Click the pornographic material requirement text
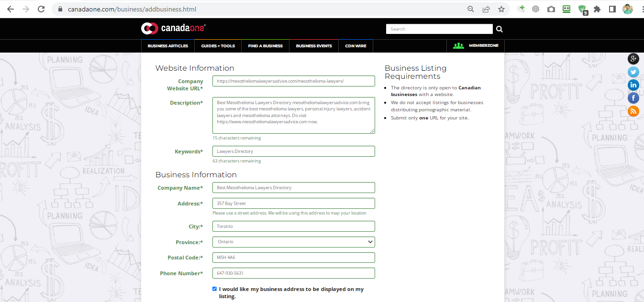Viewport: 644px width, 302px height. [x=437, y=106]
